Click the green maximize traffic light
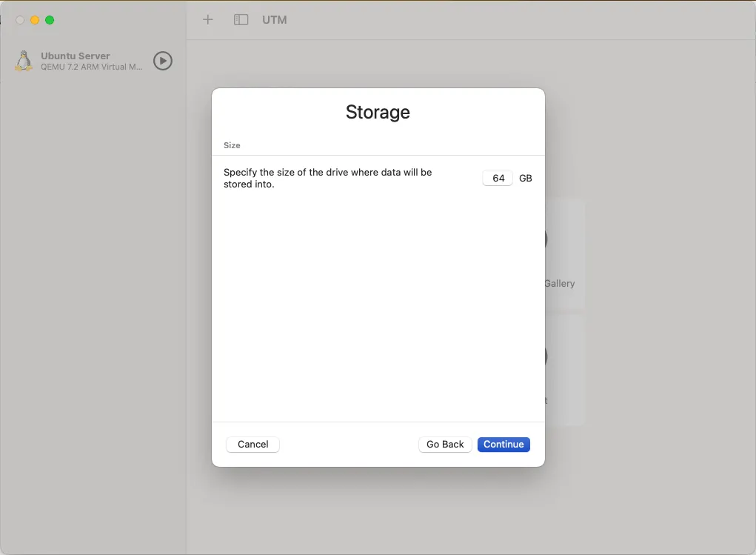756x555 pixels. [x=49, y=20]
